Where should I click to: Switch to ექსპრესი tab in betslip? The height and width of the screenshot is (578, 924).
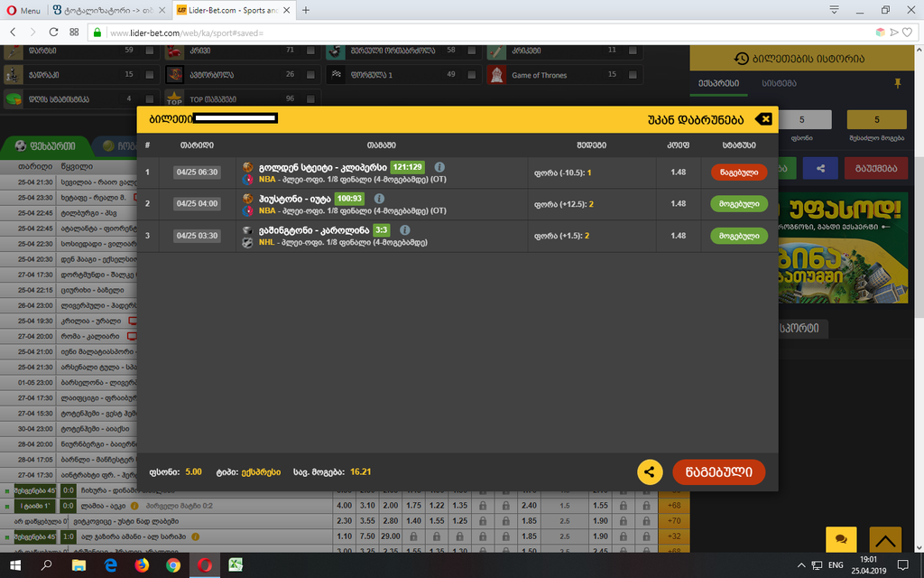718,83
